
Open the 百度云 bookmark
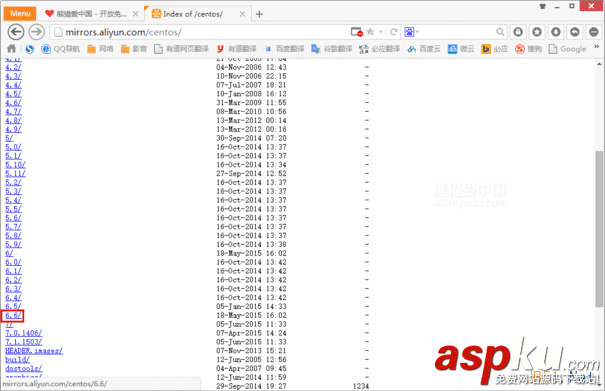[x=424, y=49]
